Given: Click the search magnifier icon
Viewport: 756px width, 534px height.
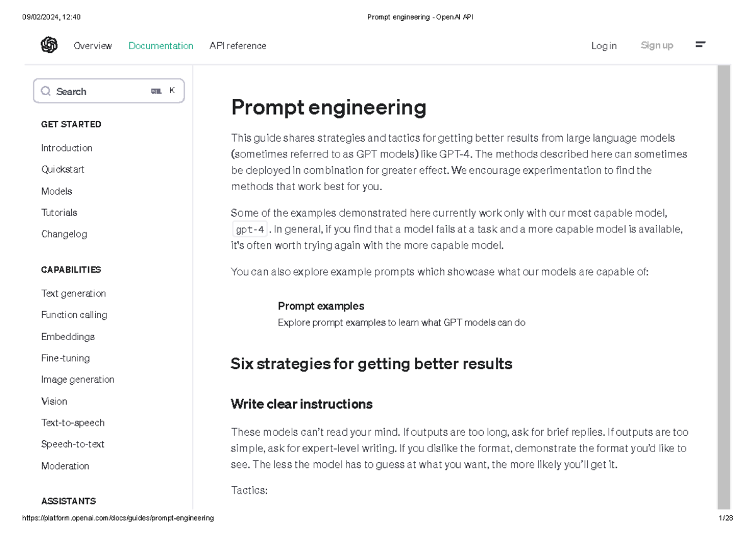Looking at the screenshot, I should coord(46,91).
